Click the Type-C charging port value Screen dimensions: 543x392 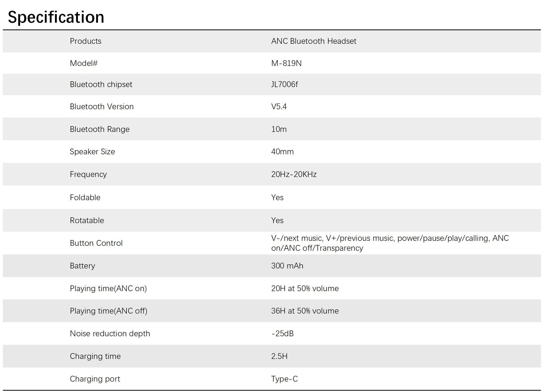(x=284, y=379)
